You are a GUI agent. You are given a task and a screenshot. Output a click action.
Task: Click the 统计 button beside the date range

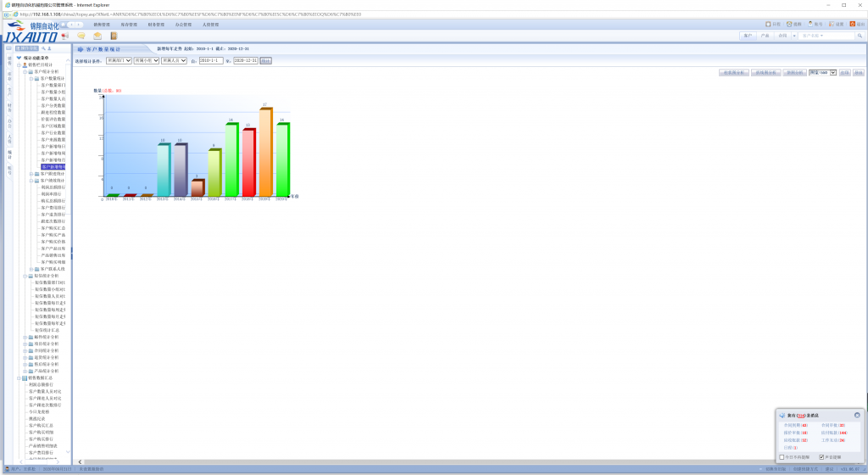(x=265, y=61)
